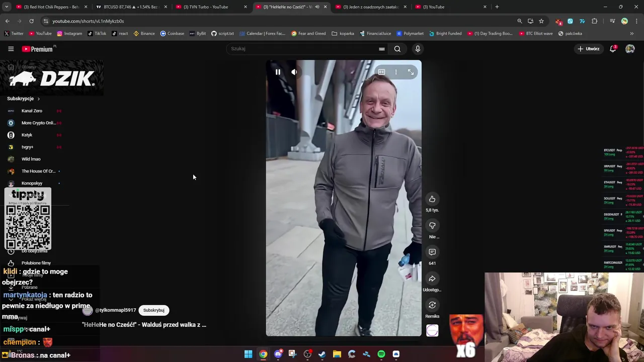Mute the Shorts video volume
The width and height of the screenshot is (644, 362).
pos(294,72)
